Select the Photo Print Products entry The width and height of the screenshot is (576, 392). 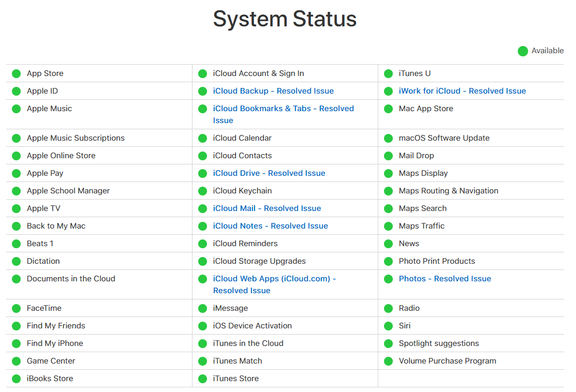click(437, 261)
